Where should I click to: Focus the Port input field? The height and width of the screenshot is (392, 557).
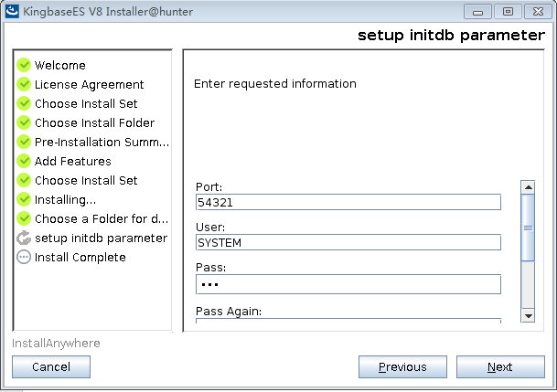[348, 202]
